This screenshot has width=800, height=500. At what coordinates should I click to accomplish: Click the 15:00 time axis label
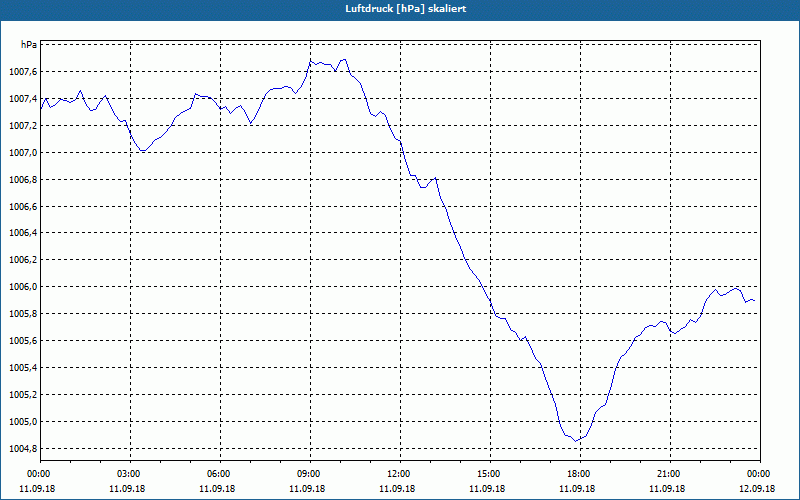[489, 474]
